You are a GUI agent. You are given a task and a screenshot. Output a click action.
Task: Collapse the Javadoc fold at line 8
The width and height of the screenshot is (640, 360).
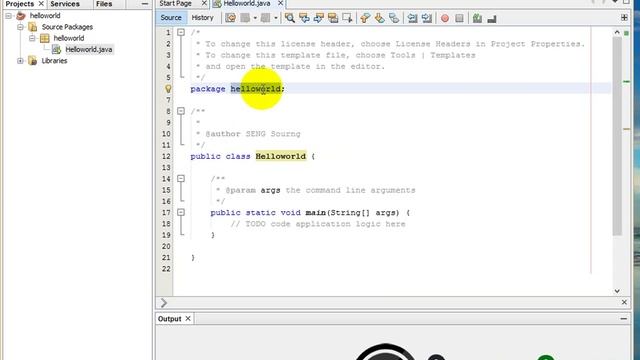click(x=181, y=111)
